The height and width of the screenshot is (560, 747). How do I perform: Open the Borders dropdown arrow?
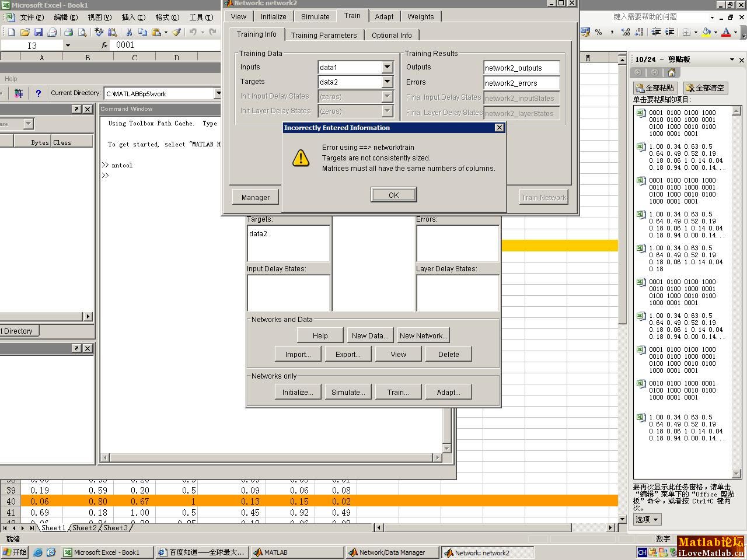pyautogui.click(x=696, y=32)
